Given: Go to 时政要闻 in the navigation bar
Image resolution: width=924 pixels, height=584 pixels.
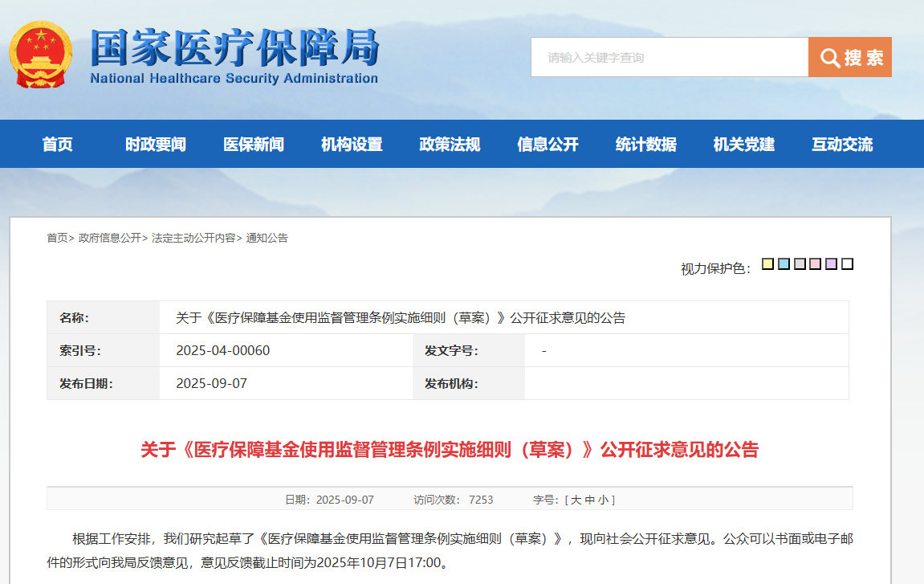Looking at the screenshot, I should pyautogui.click(x=156, y=145).
